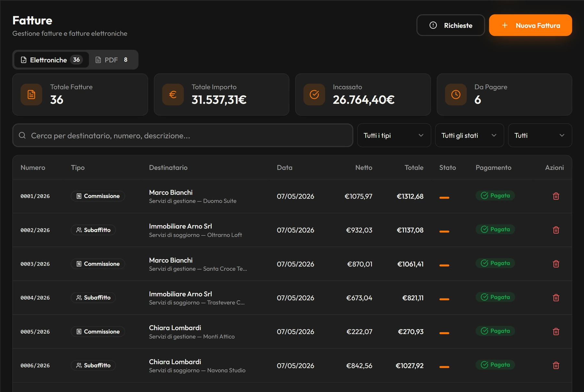584x392 pixels.
Task: Delete invoice 0005/2026 via trash icon
Action: (x=556, y=332)
